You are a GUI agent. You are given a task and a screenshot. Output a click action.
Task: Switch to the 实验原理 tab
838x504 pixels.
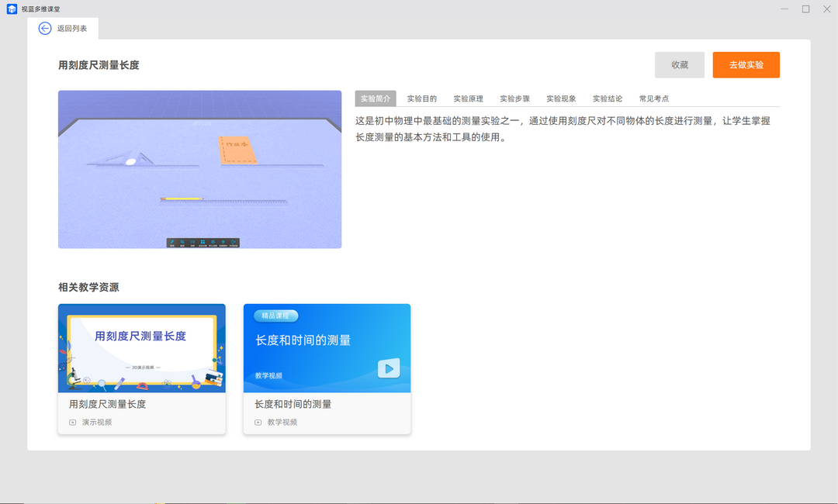click(x=467, y=98)
